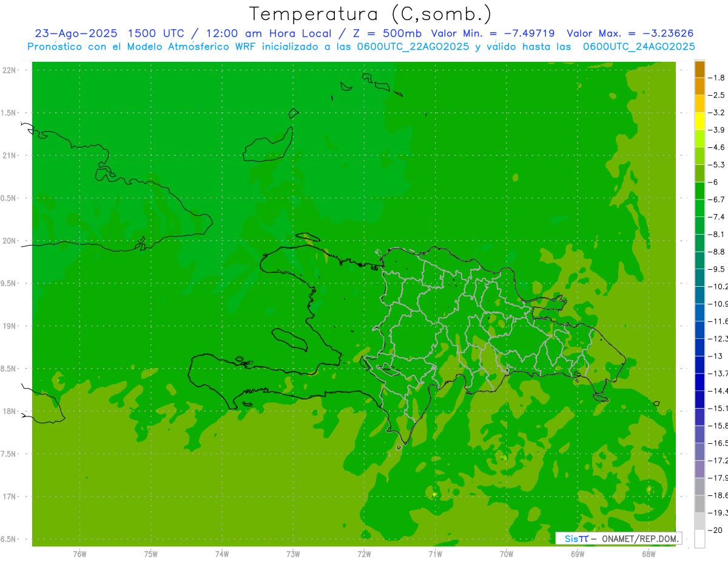Click the '74W' longitude label
This screenshot has height=562, width=728.
(x=222, y=554)
